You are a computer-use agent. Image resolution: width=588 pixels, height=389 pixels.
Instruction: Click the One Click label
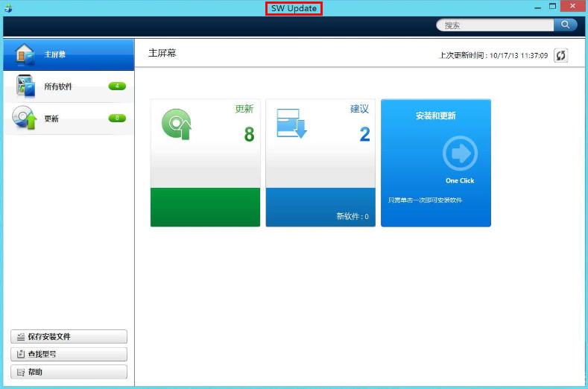tap(460, 180)
